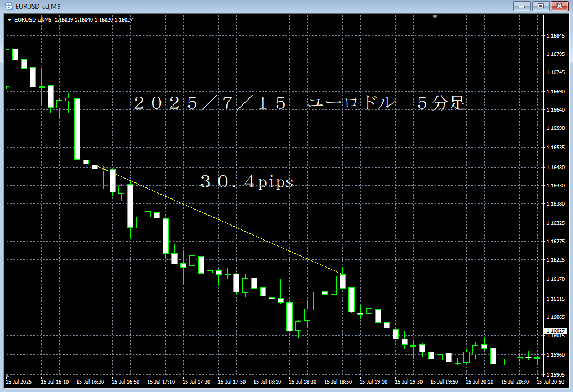573x392 pixels.
Task: Maximize the EURUSD-cd,M5 chart window
Action: coord(539,6)
